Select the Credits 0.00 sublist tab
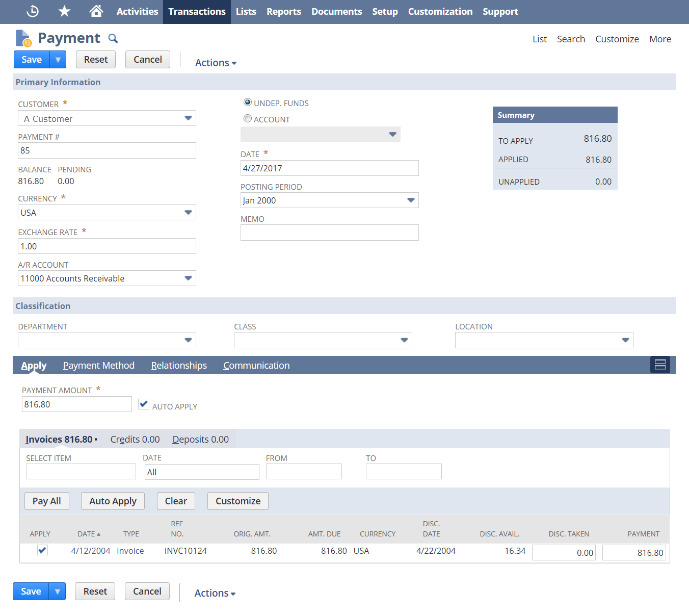 (x=135, y=439)
